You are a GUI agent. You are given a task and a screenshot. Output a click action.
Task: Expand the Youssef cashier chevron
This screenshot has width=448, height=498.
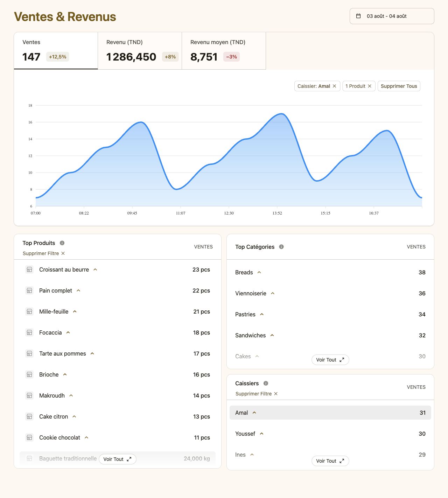click(x=261, y=434)
